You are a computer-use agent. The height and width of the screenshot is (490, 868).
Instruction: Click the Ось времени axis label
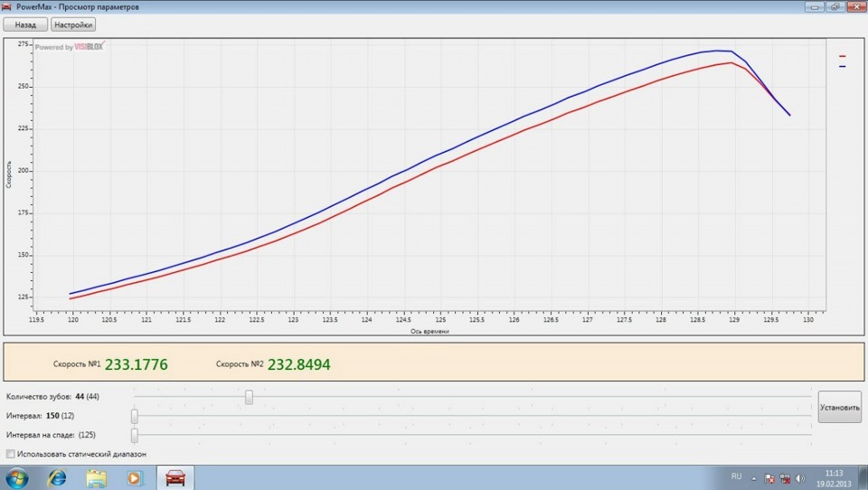(x=429, y=331)
